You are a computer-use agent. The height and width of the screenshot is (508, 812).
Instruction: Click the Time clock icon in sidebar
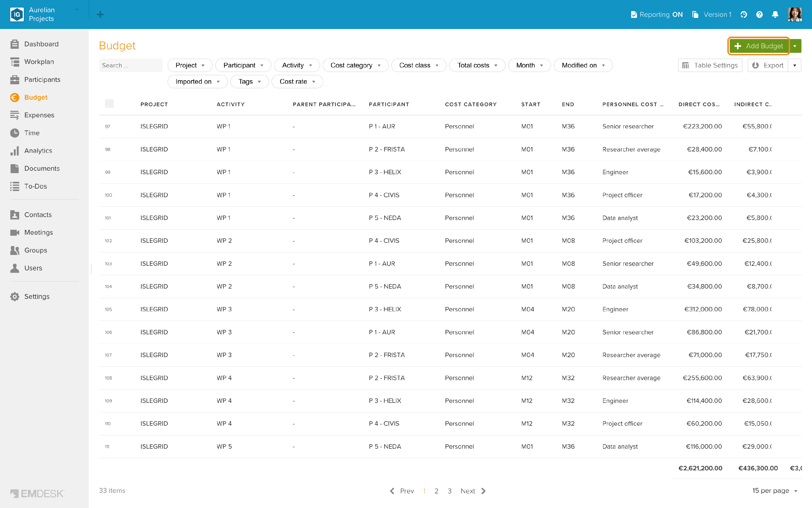coord(14,133)
